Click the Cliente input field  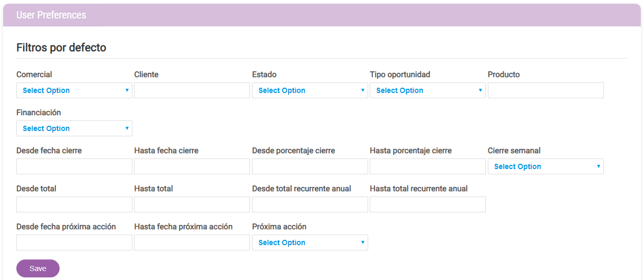192,90
